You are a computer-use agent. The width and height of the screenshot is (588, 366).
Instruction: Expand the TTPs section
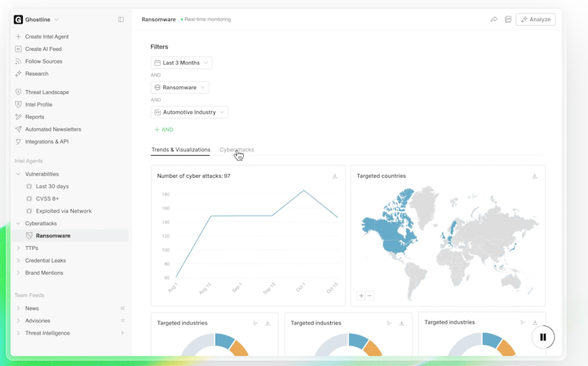tap(18, 248)
